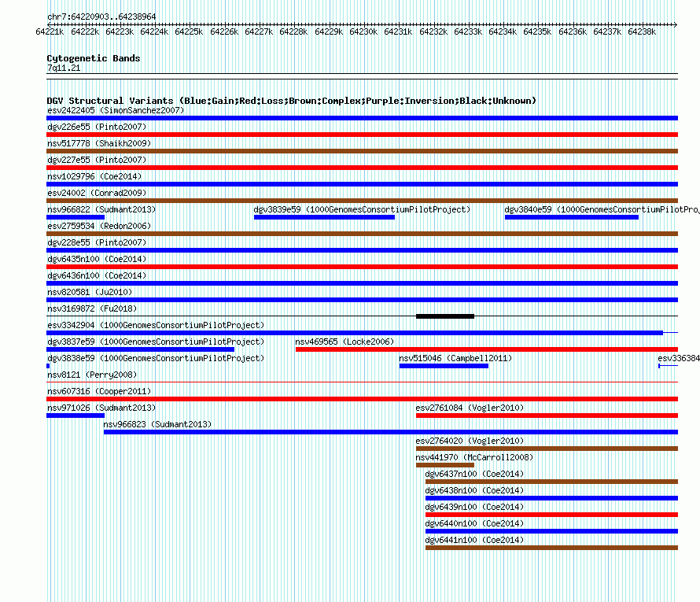The width and height of the screenshot is (700, 602).
Task: Select the dgv3839e59 blue gain bar
Action: coord(324,217)
